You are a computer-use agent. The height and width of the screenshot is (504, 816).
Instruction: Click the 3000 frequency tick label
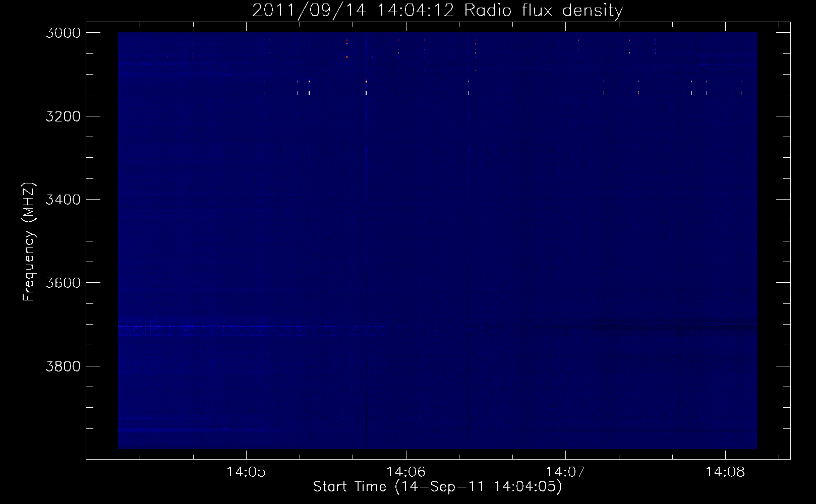[63, 33]
